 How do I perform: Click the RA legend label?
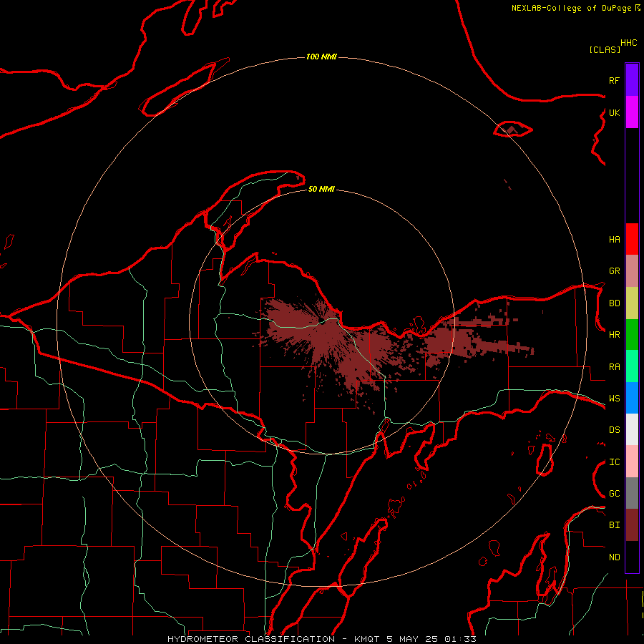click(614, 367)
